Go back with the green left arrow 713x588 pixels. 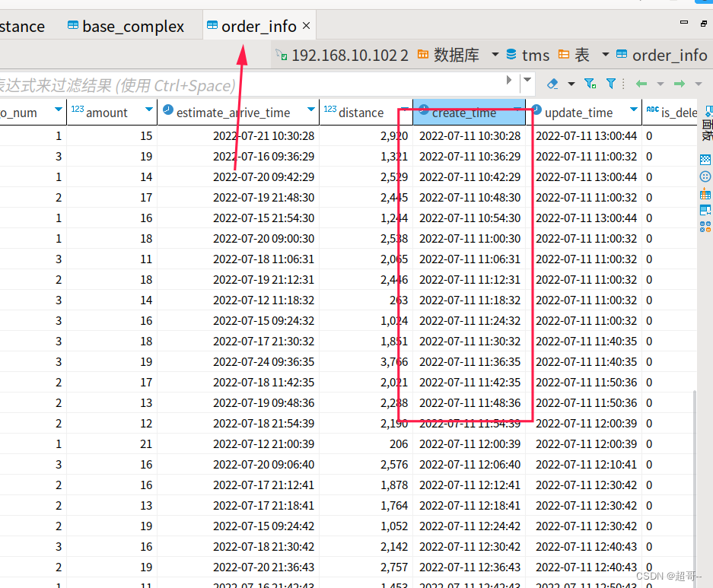[641, 84]
